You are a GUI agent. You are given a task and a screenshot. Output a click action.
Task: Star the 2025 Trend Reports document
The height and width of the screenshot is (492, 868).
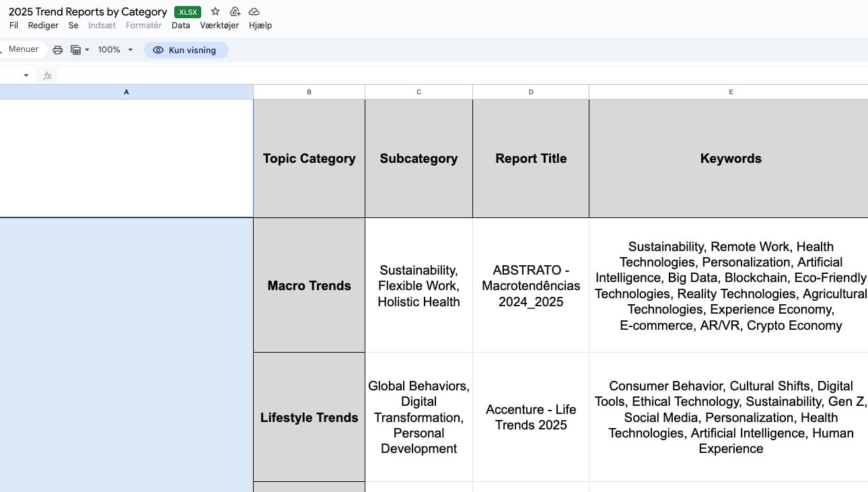[215, 11]
